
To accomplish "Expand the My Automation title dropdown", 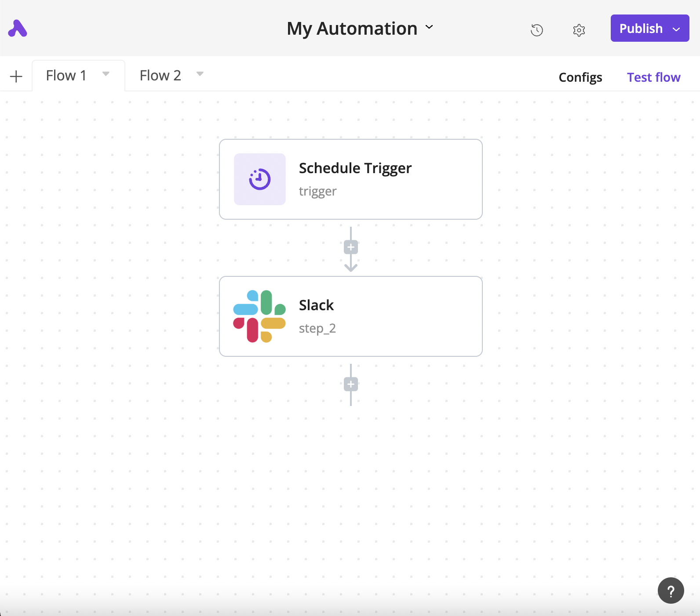I will click(x=429, y=27).
